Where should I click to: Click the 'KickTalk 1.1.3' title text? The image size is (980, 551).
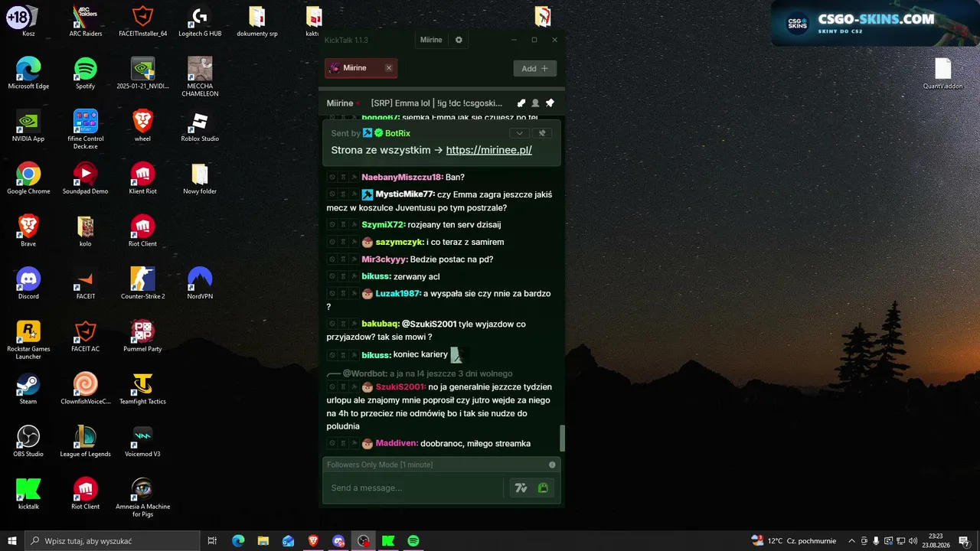[346, 40]
